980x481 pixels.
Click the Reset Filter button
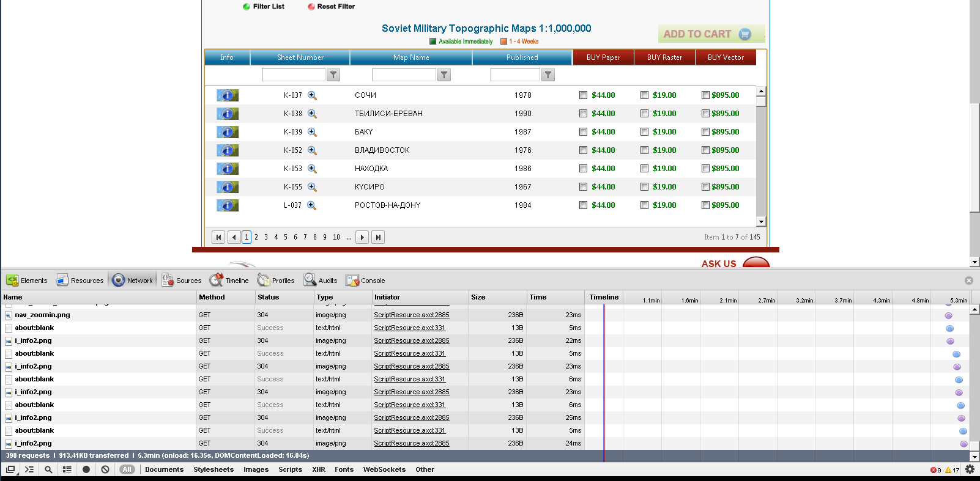coord(332,7)
